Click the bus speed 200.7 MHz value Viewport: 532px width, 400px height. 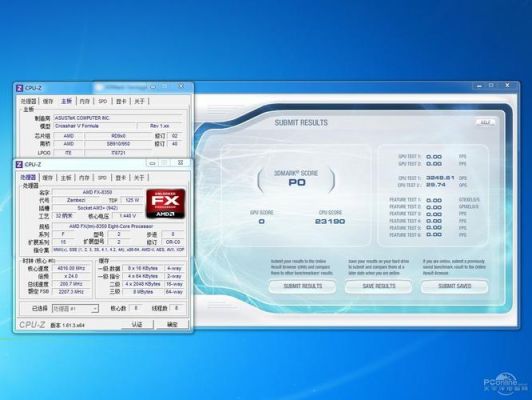tap(71, 284)
